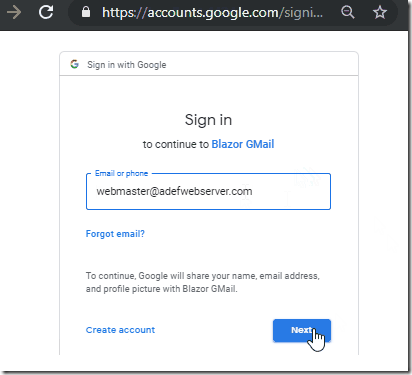
Task: Click the blue Next button
Action: (302, 330)
